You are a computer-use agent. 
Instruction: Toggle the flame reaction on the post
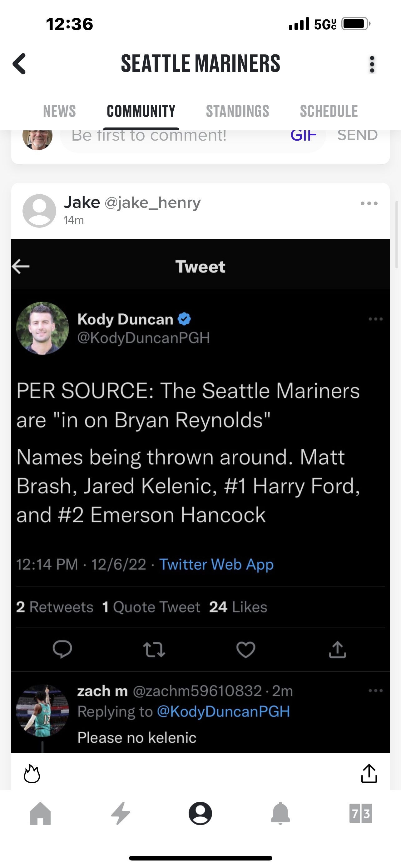pyautogui.click(x=32, y=774)
